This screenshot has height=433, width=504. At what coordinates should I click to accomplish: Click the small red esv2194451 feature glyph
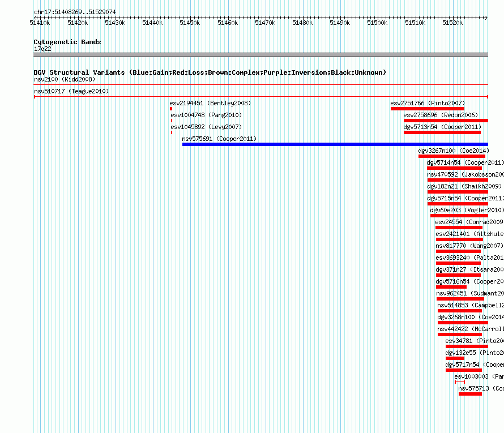[x=171, y=109]
